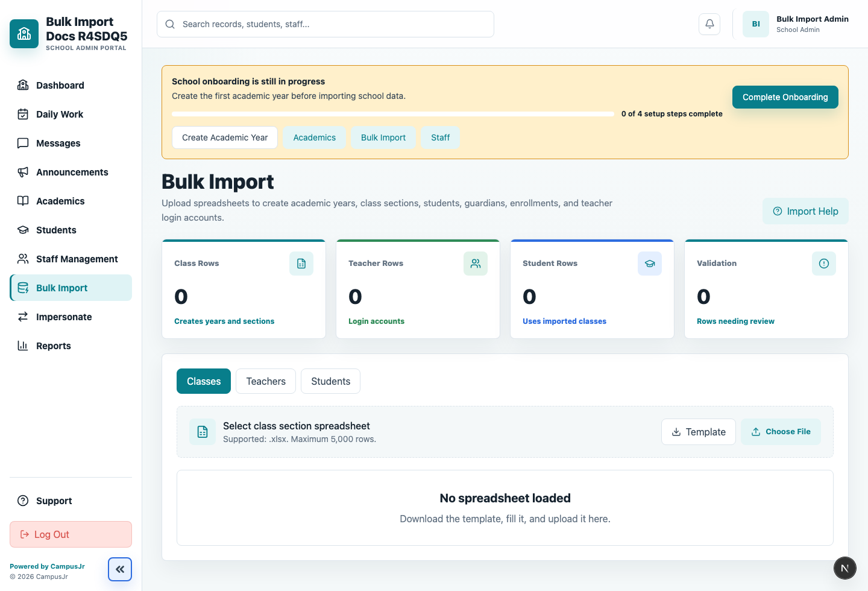Navigate to Academics in sidebar
868x591 pixels.
click(x=71, y=201)
